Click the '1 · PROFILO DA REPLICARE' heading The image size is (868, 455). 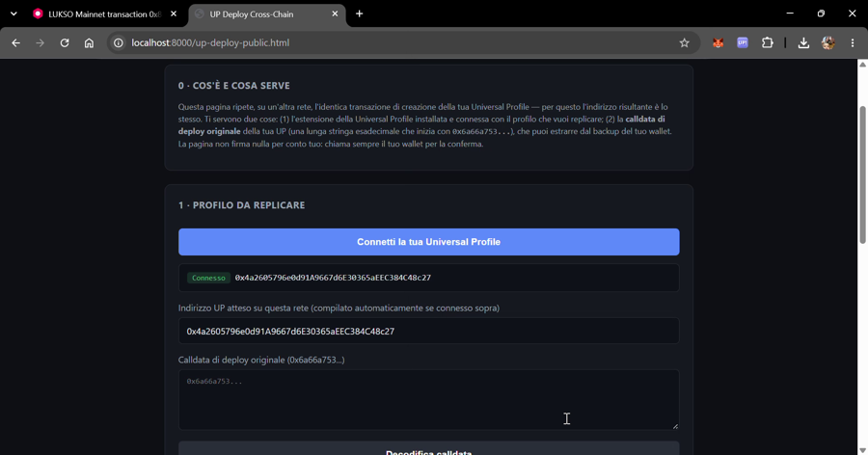pyautogui.click(x=241, y=205)
